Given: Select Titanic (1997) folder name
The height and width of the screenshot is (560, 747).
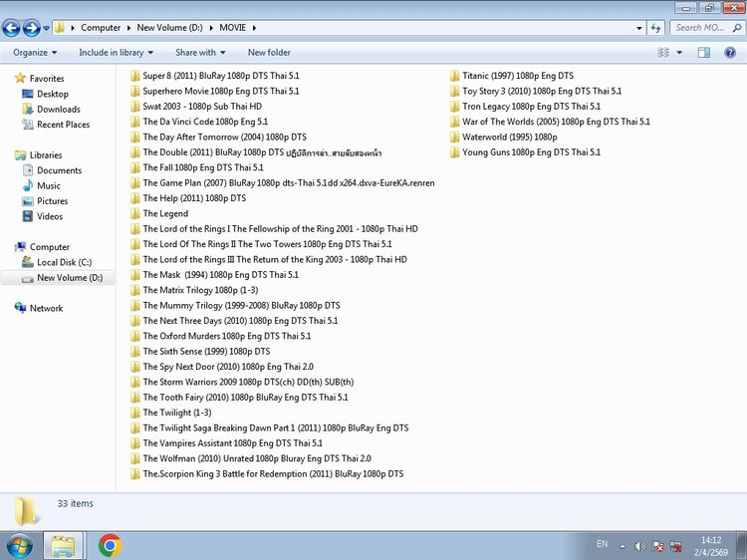Looking at the screenshot, I should click(518, 76).
